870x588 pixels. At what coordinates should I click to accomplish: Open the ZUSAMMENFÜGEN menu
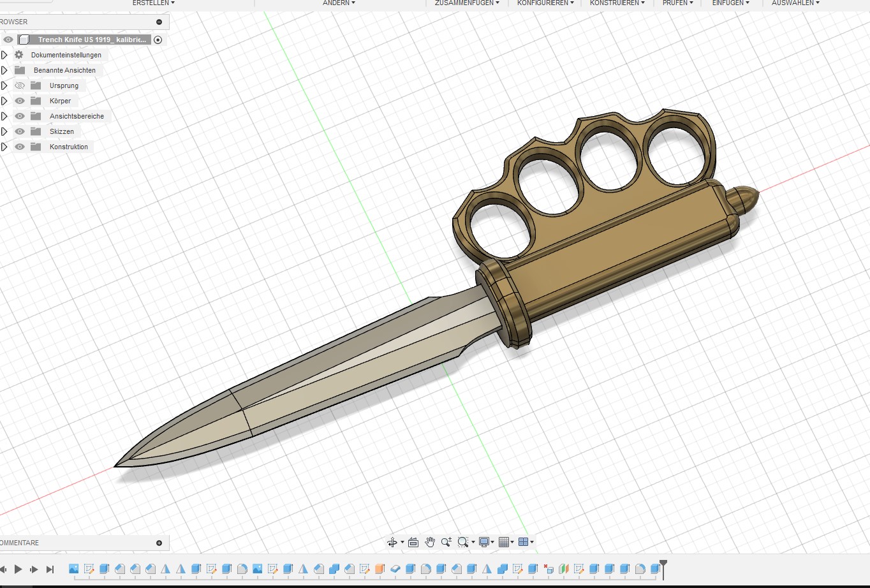pyautogui.click(x=467, y=3)
